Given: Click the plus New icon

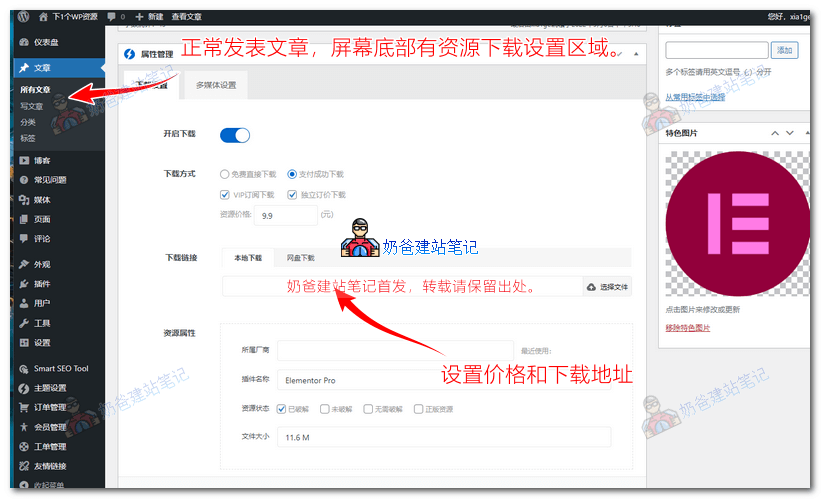Looking at the screenshot, I should [x=139, y=17].
